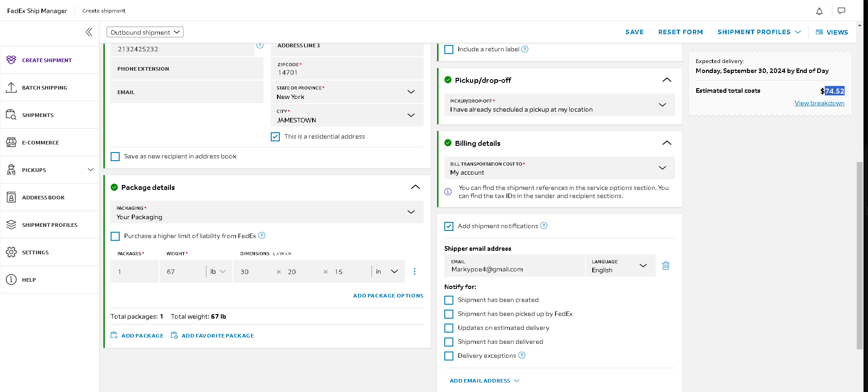Image resolution: width=868 pixels, height=392 pixels.
Task: Open notification Language dropdown
Action: click(621, 266)
